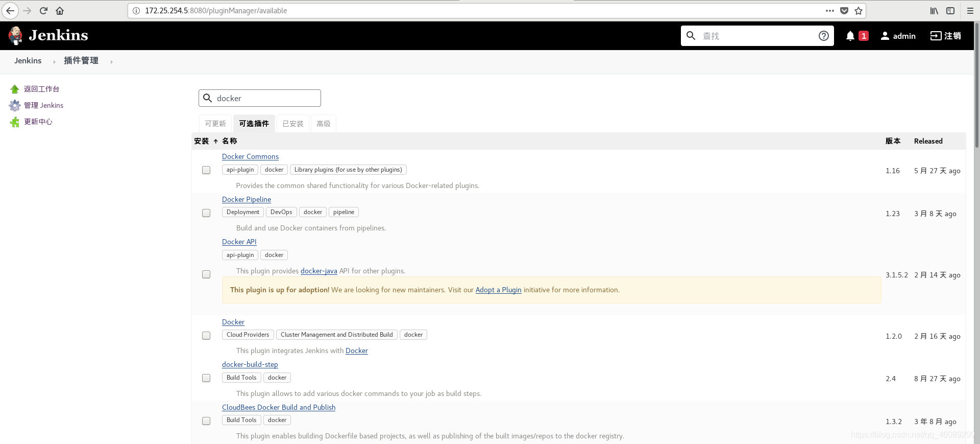Image resolution: width=980 pixels, height=444 pixels.
Task: Click the site information icon in address bar
Action: pos(136,11)
